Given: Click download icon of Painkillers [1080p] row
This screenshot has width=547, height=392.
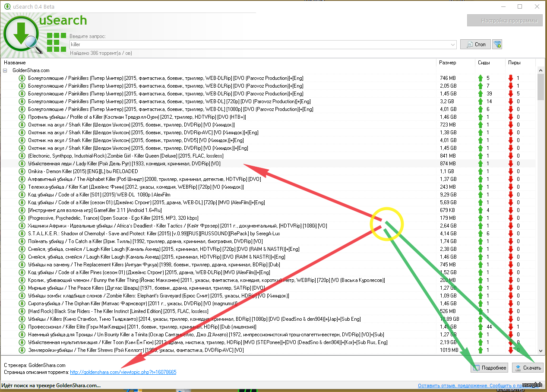Looking at the screenshot, I should (x=22, y=109).
